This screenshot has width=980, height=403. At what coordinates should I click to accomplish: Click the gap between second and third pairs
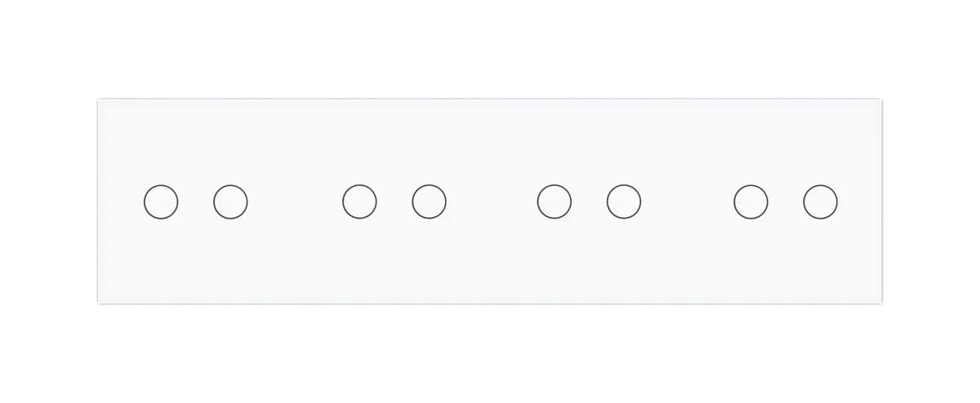pos(492,201)
